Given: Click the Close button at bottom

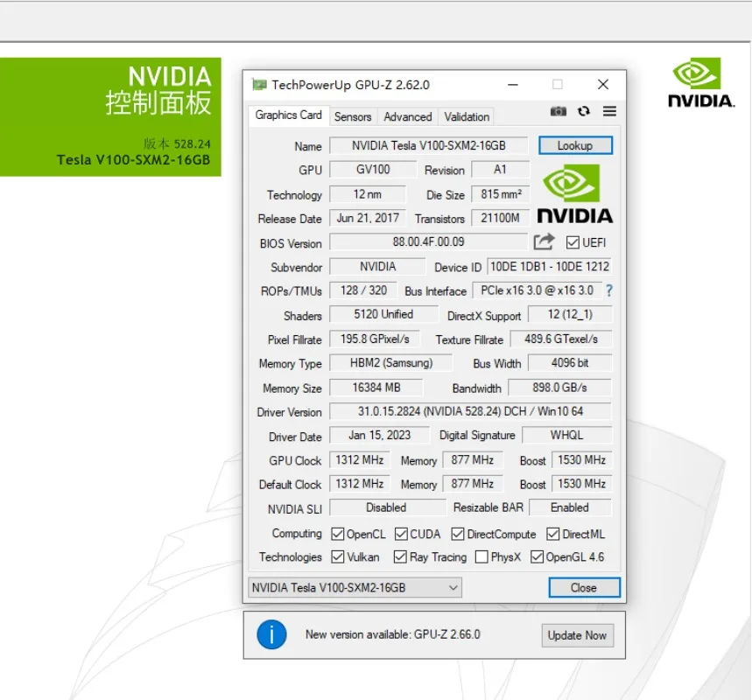Looking at the screenshot, I should click(584, 588).
